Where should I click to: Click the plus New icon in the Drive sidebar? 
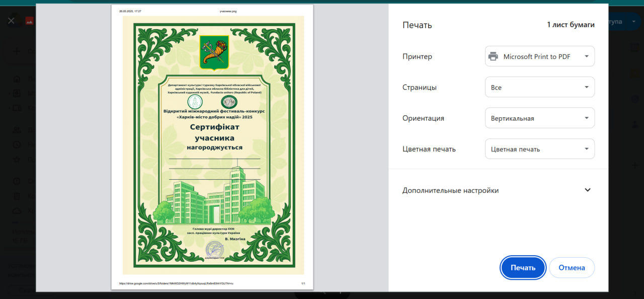(x=17, y=51)
